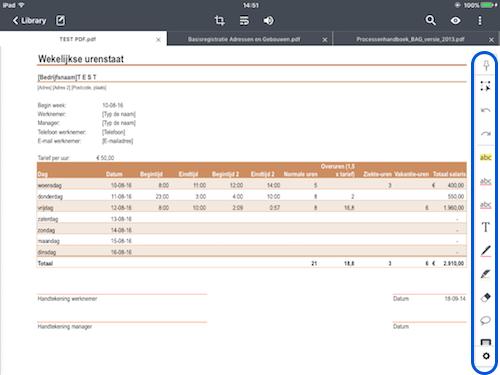Close the TEST PDF.pdf tab
This screenshot has height=375, width=500.
(x=158, y=40)
